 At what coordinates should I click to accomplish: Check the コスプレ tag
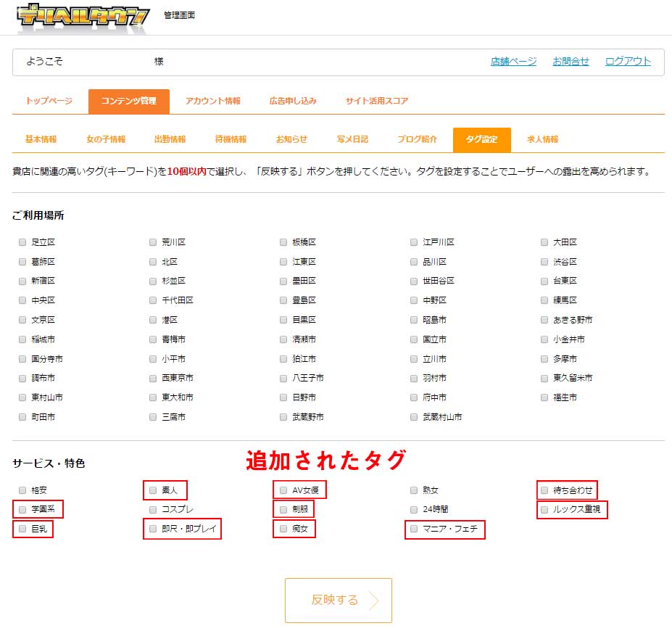click(153, 510)
